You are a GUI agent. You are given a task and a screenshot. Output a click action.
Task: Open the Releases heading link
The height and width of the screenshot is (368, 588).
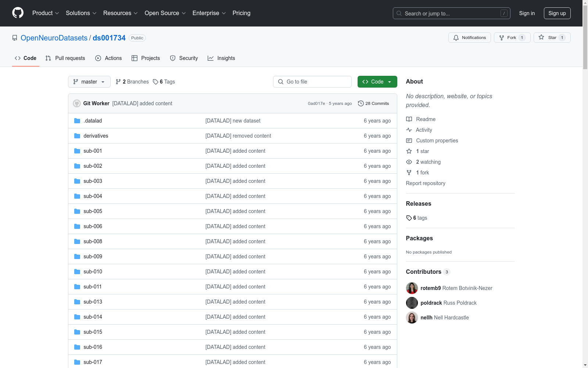[x=419, y=204]
